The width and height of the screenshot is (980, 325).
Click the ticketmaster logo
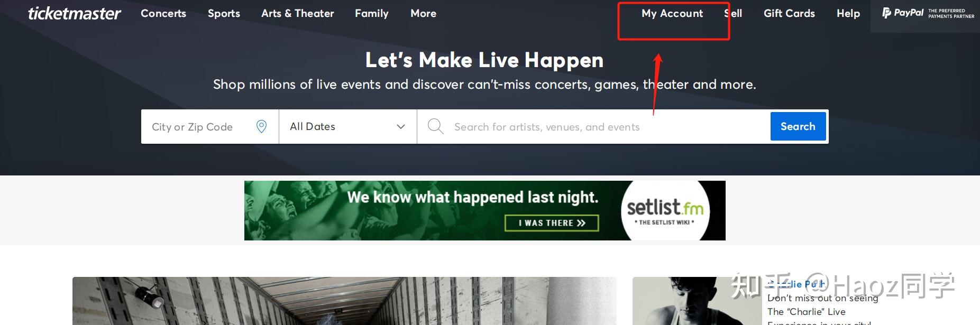pos(75,13)
